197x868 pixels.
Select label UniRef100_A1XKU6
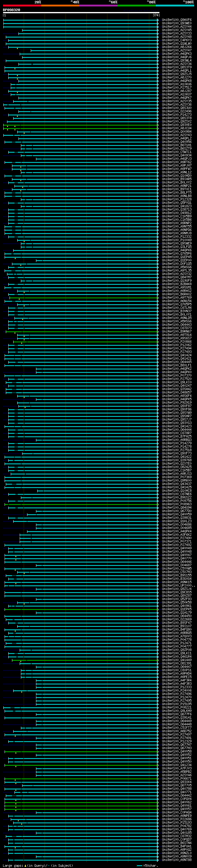coord(177,84)
